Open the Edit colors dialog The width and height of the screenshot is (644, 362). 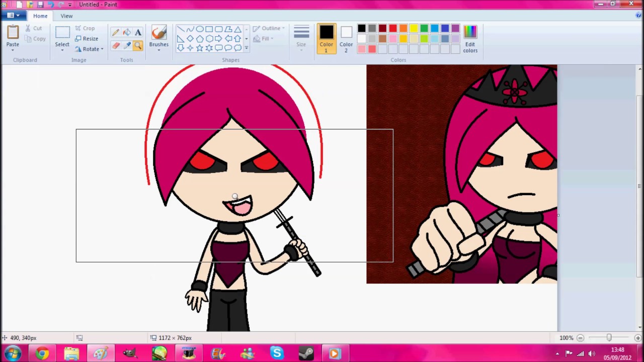470,39
